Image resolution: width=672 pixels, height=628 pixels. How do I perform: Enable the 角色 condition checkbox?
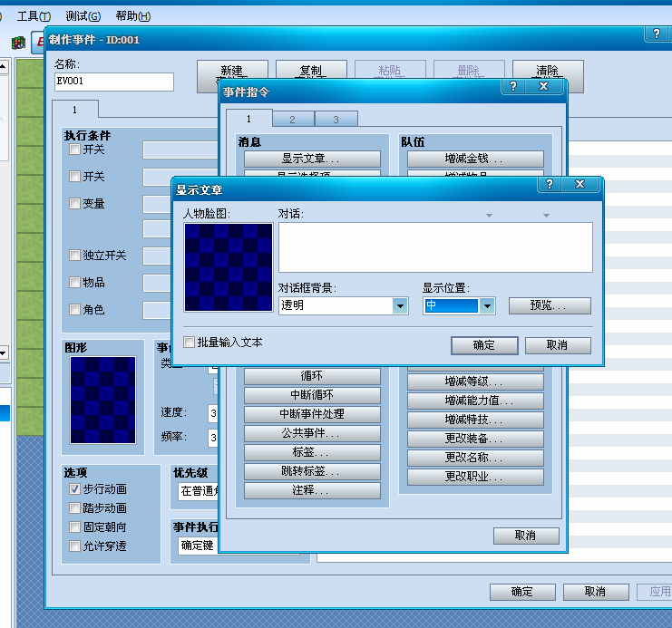tap(74, 309)
